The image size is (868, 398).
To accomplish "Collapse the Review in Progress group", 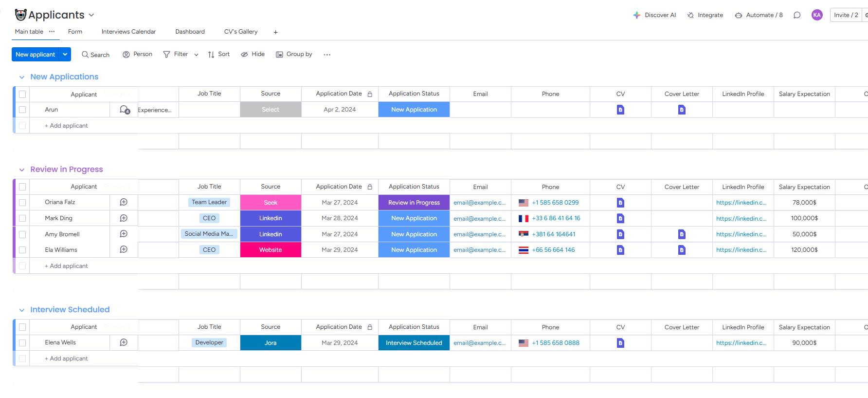I will click(x=22, y=170).
